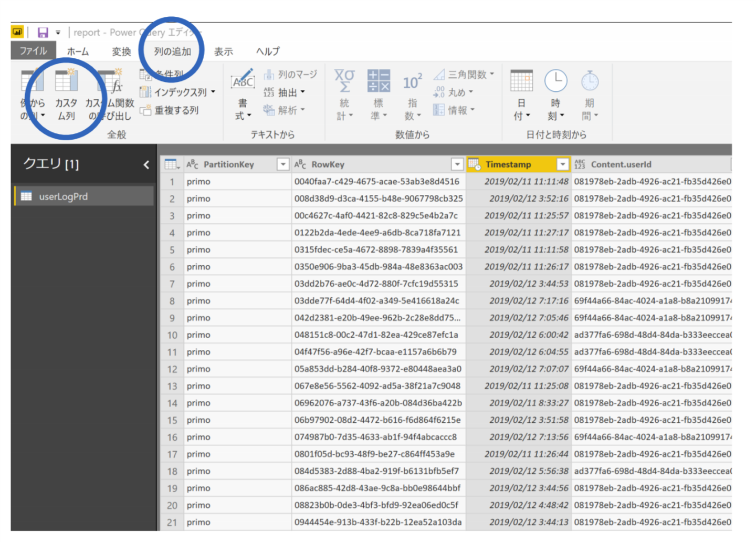Viewport: 756px width, 542px height.
Task: Open the PartitionKey column filter dropdown
Action: click(283, 164)
